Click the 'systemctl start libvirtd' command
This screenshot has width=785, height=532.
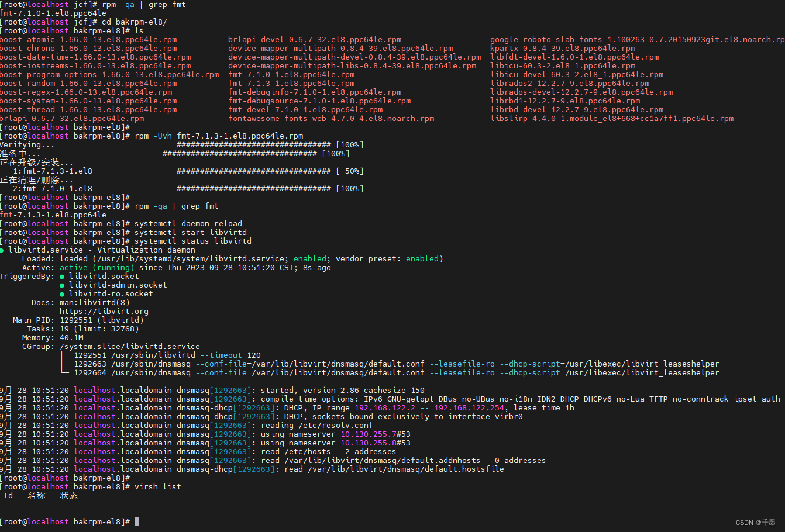coord(191,233)
